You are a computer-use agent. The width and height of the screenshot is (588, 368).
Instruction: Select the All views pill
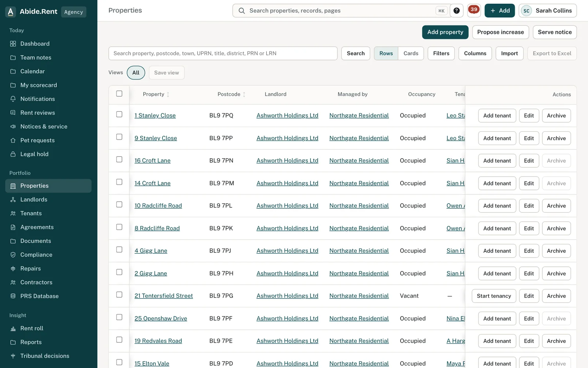[x=136, y=72]
